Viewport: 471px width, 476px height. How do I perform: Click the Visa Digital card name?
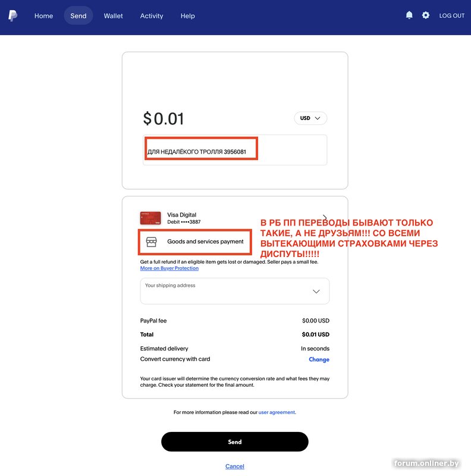click(182, 215)
